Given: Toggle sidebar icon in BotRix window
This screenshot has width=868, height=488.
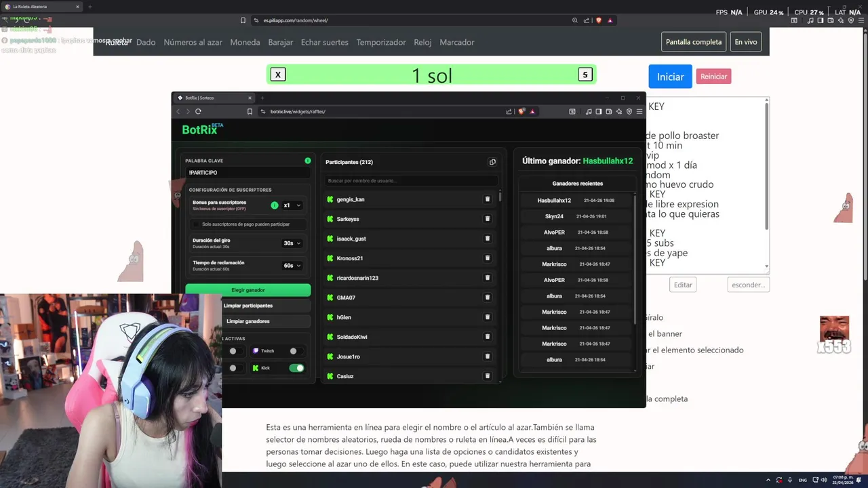Looking at the screenshot, I should (599, 111).
